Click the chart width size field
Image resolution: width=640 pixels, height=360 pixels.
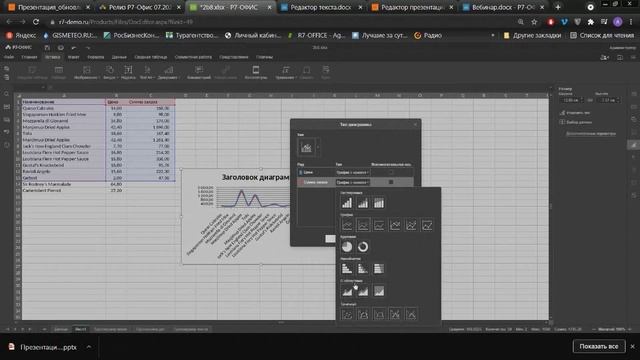pos(571,100)
